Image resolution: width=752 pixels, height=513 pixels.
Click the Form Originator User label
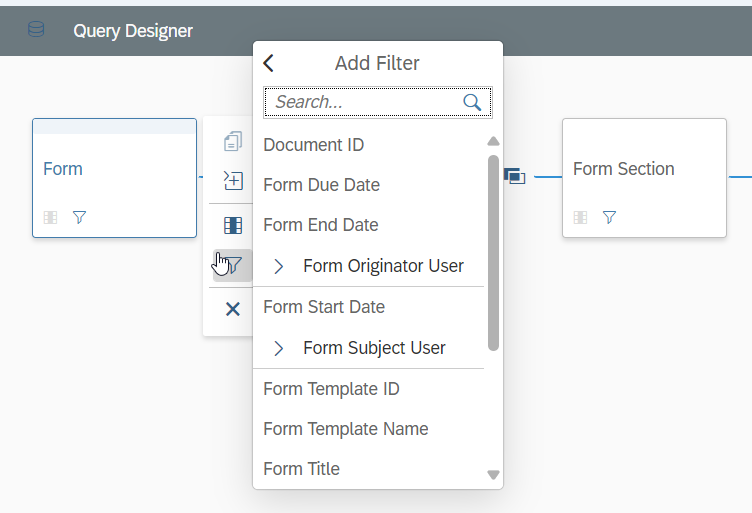(x=383, y=266)
